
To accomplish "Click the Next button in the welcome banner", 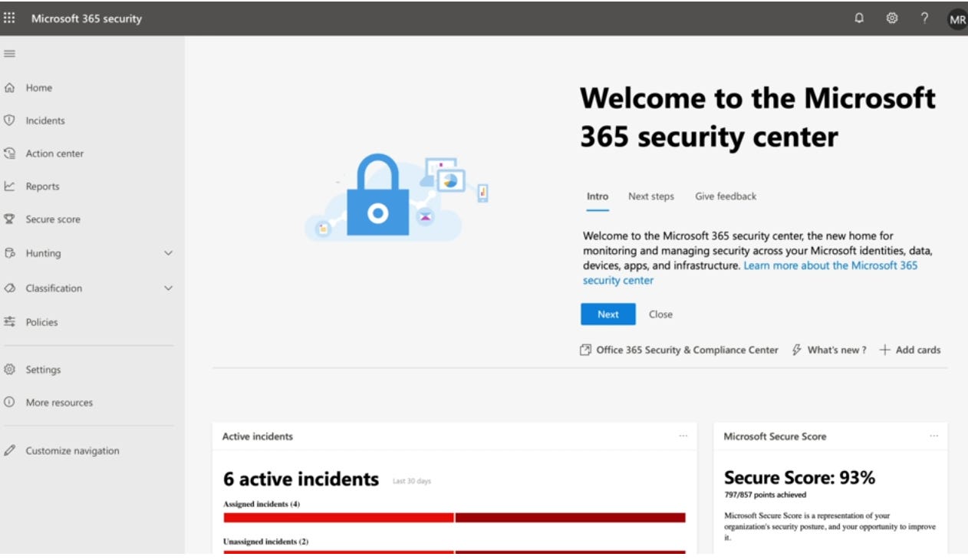I will pos(608,315).
